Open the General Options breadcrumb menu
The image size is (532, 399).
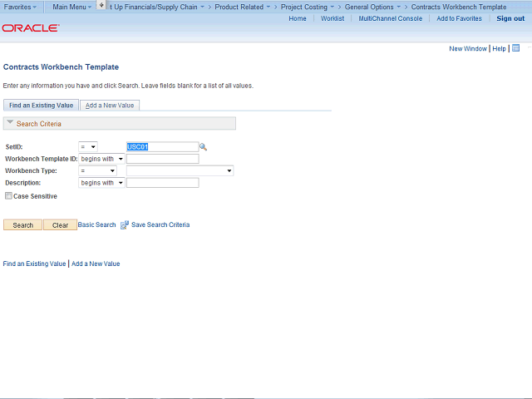(x=372, y=7)
